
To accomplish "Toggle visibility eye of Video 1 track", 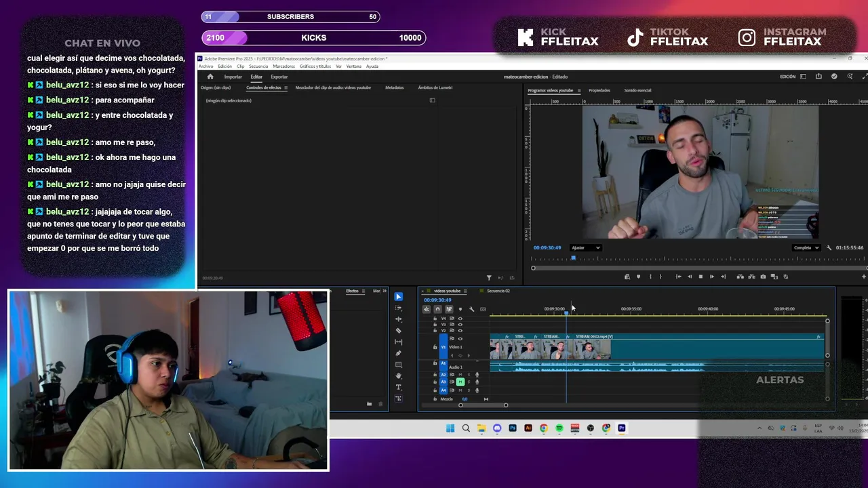I will (x=460, y=338).
